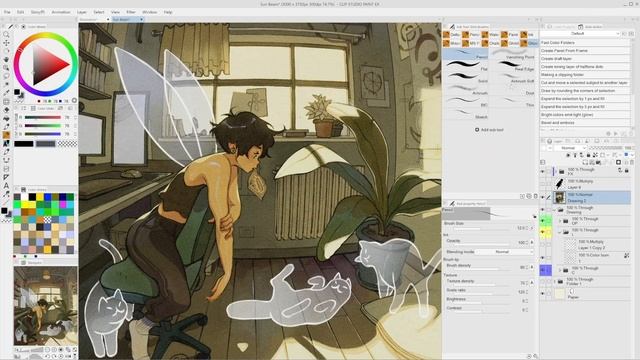640x360 pixels.
Task: Show the Layer 8 Multiply layer
Action: pos(542,184)
